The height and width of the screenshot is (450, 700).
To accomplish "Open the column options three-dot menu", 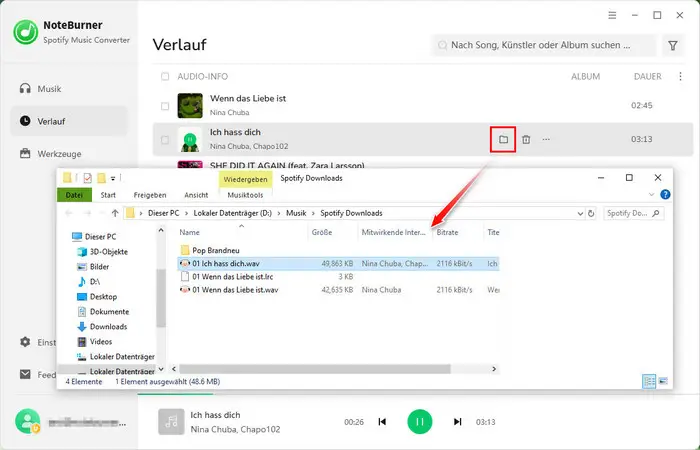I will (680, 76).
